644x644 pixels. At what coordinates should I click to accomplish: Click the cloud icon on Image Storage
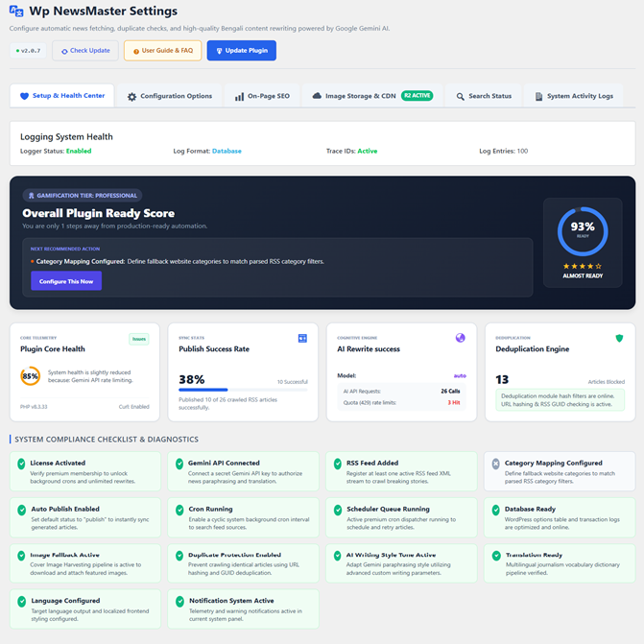click(317, 96)
